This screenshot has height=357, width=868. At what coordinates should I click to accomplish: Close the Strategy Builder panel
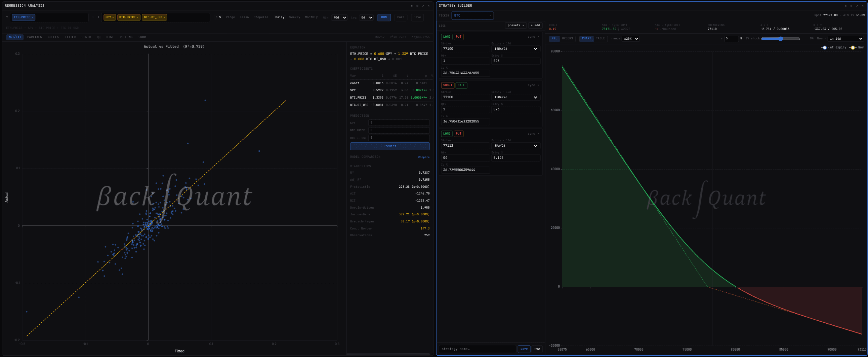pyautogui.click(x=863, y=6)
